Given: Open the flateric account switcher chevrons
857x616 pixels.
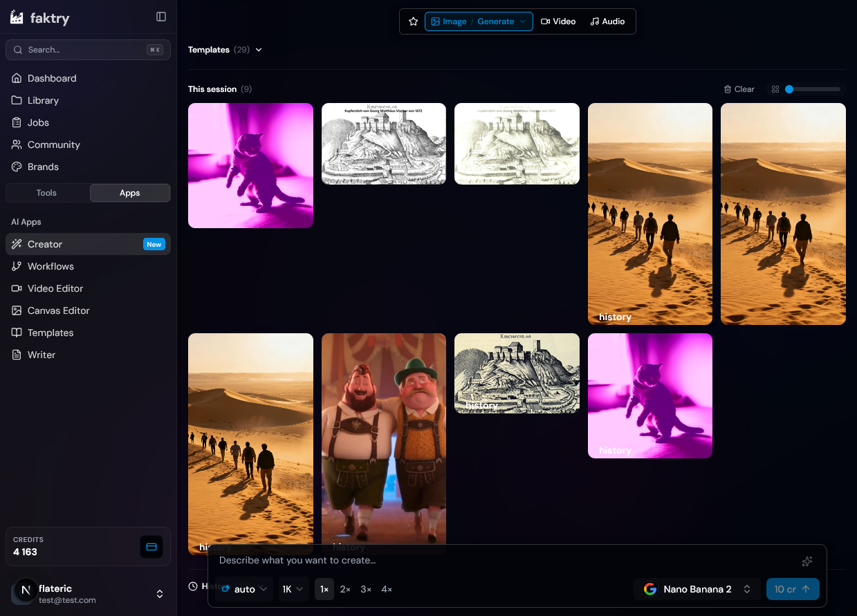Looking at the screenshot, I should [160, 594].
